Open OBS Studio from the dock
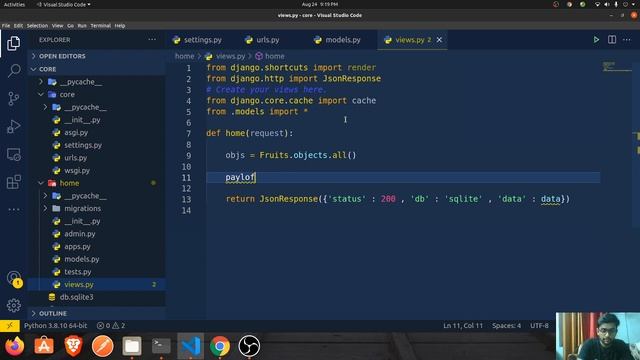The height and width of the screenshot is (360, 640). point(249,346)
